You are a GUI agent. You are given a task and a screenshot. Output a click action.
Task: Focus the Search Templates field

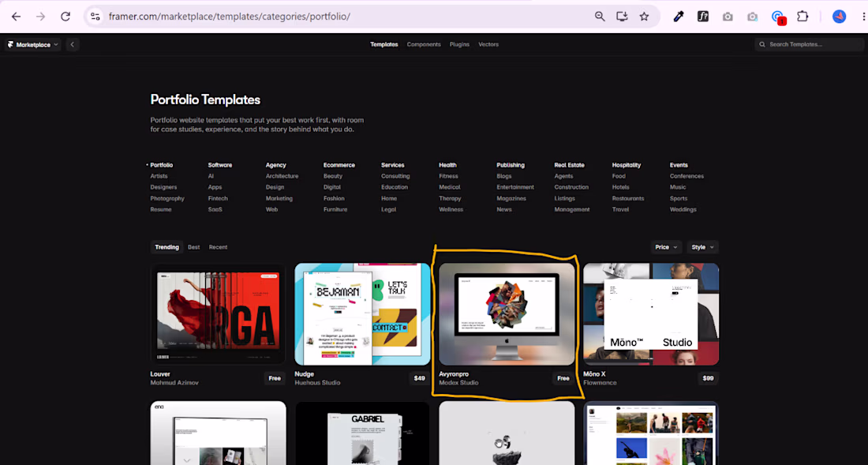810,45
